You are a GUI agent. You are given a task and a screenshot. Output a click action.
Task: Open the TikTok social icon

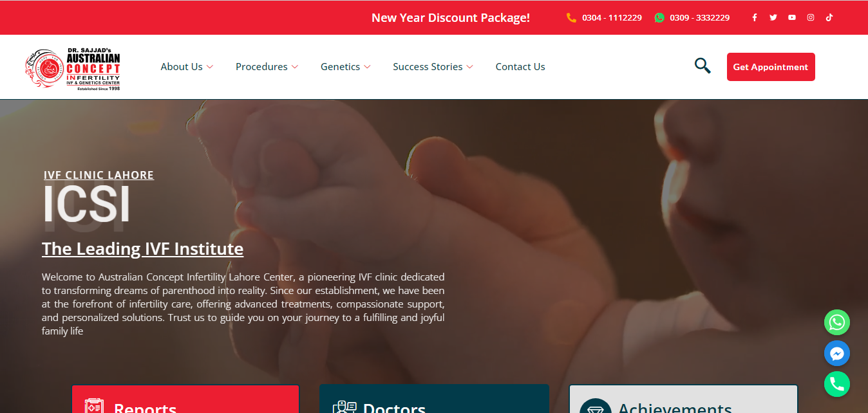pos(829,17)
